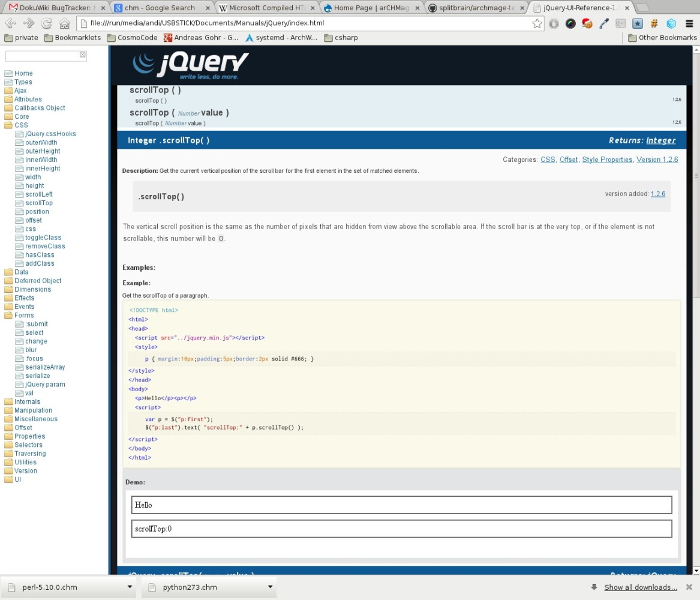
Task: Open Andreas Gohr bookmark
Action: [201, 37]
